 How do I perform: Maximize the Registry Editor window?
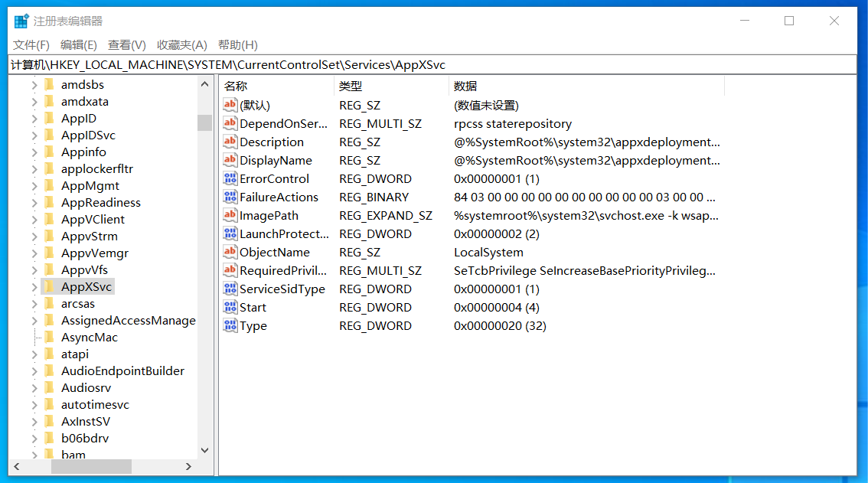coord(789,21)
